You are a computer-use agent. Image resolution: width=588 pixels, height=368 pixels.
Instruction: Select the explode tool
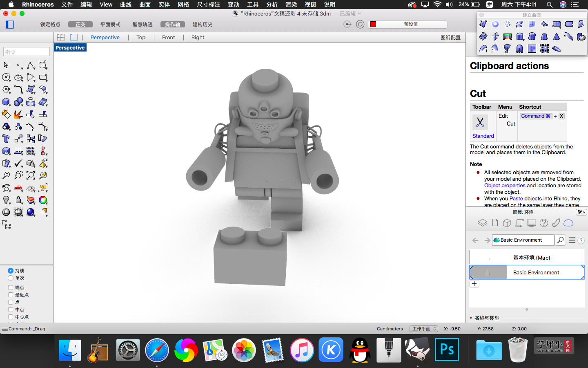point(18,114)
